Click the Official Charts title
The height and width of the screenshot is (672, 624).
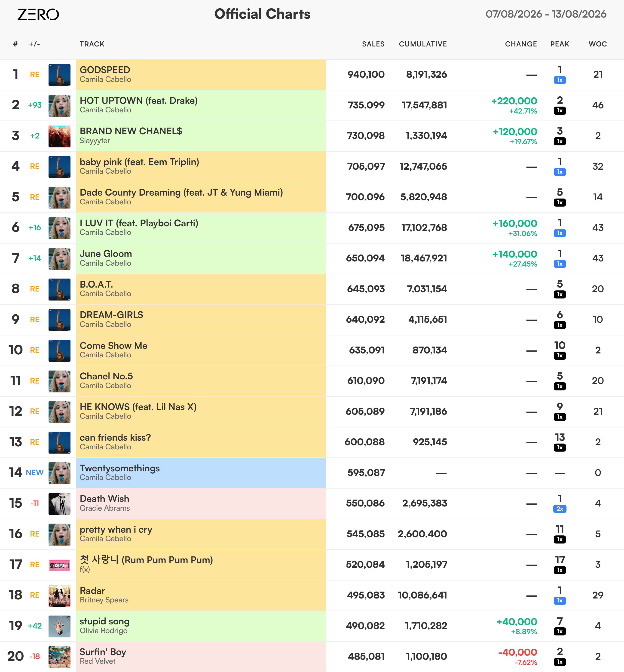pyautogui.click(x=262, y=14)
